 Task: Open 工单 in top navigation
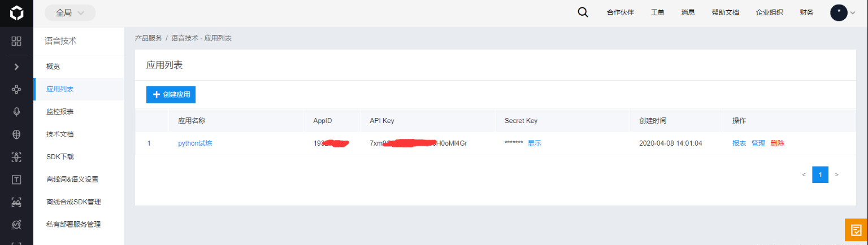coord(657,12)
